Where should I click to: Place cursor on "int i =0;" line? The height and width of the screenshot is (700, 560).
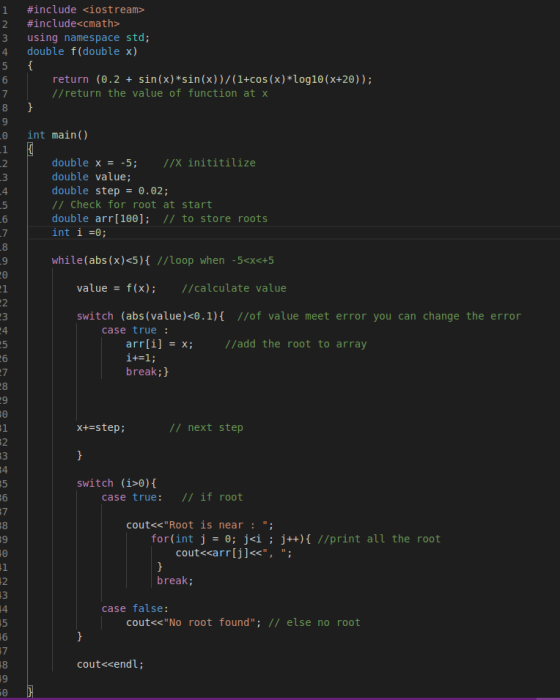(x=79, y=233)
